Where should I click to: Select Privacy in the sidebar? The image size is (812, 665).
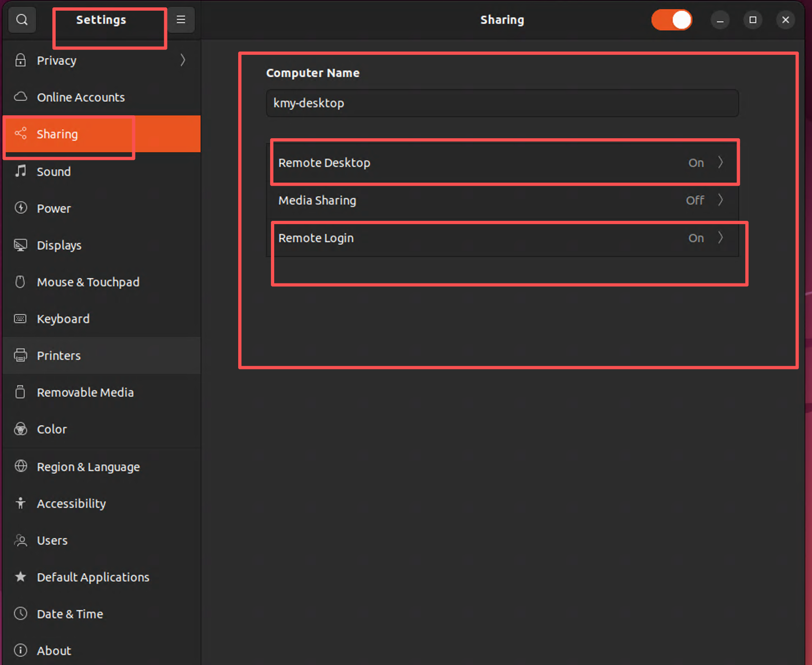pyautogui.click(x=101, y=60)
